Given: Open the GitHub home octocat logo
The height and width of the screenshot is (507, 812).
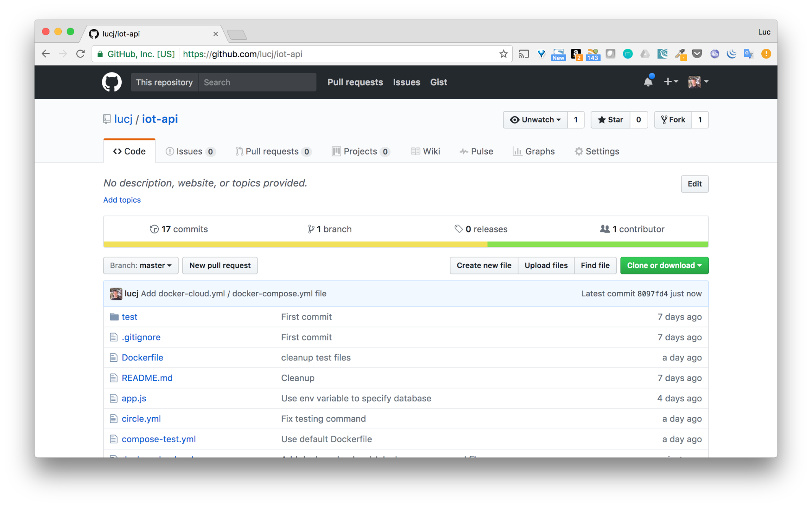Looking at the screenshot, I should point(112,82).
